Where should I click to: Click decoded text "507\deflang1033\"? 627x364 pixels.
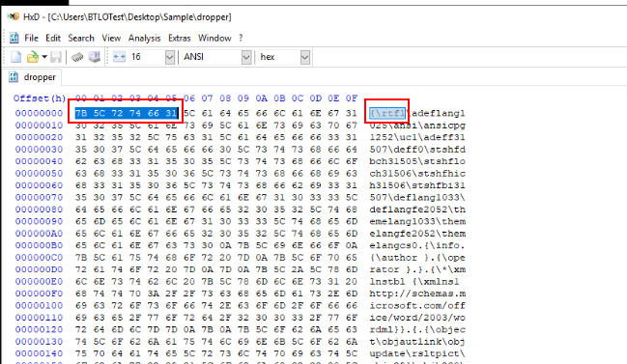pyautogui.click(x=417, y=197)
